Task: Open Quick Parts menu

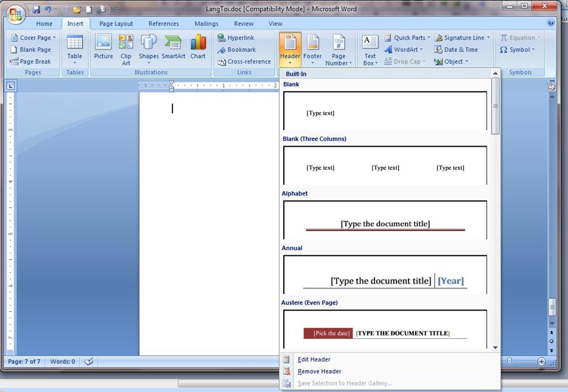Action: (407, 38)
